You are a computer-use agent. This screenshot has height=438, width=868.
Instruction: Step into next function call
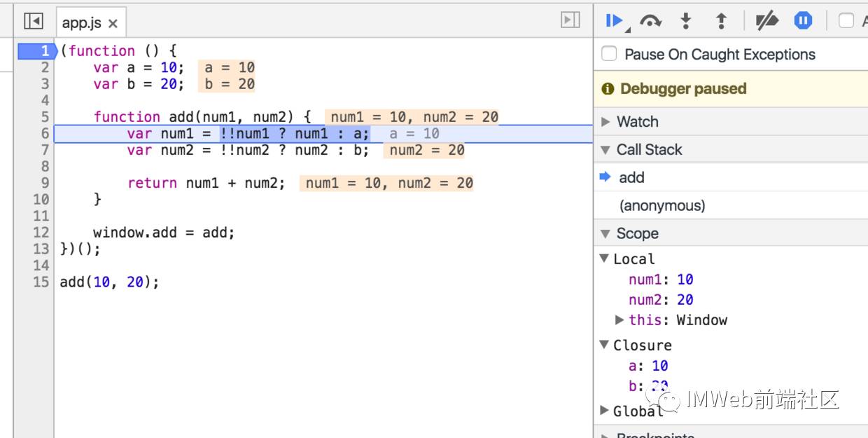click(x=686, y=21)
